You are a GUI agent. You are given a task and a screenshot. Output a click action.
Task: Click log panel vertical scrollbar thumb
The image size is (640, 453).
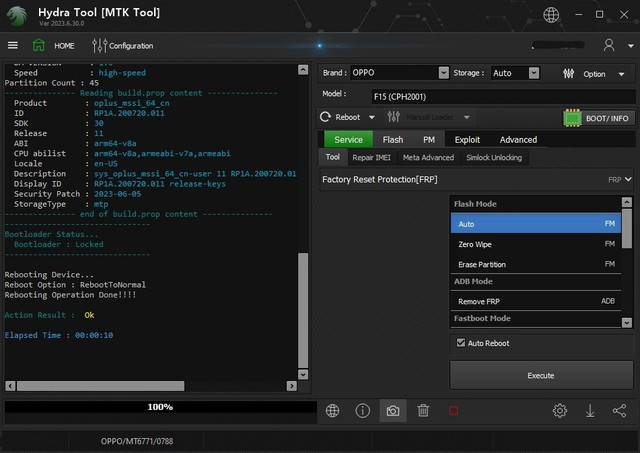[303, 310]
